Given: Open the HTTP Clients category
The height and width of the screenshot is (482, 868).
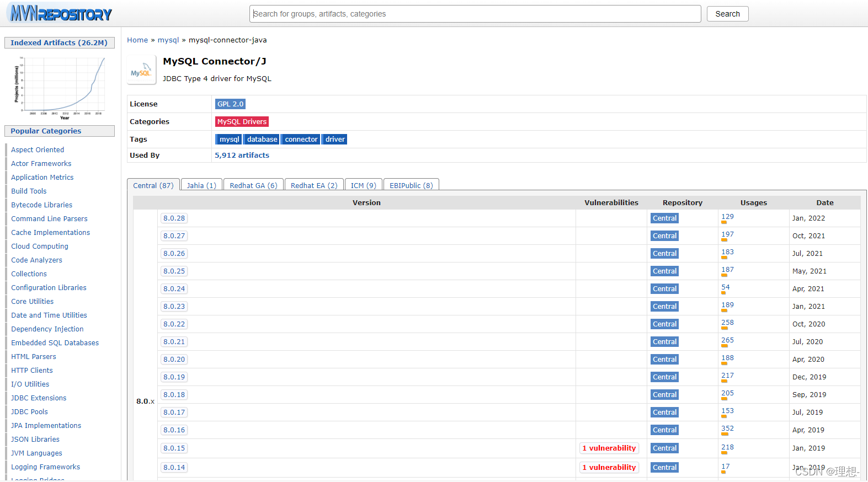Looking at the screenshot, I should click(32, 371).
